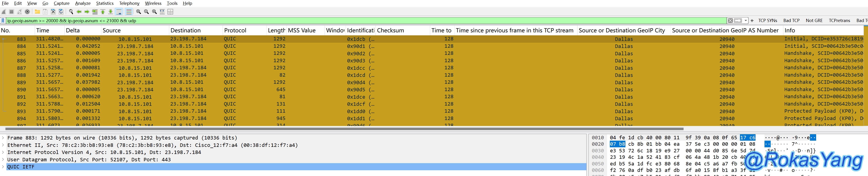
Task: Expand the Internet Protocol Version 4 section
Action: (3, 152)
